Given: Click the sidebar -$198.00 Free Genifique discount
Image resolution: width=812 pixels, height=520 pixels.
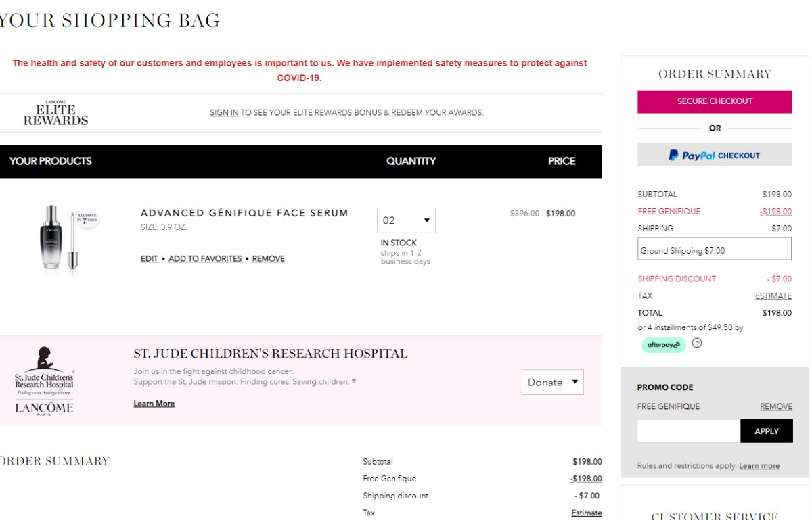Looking at the screenshot, I should 775,211.
